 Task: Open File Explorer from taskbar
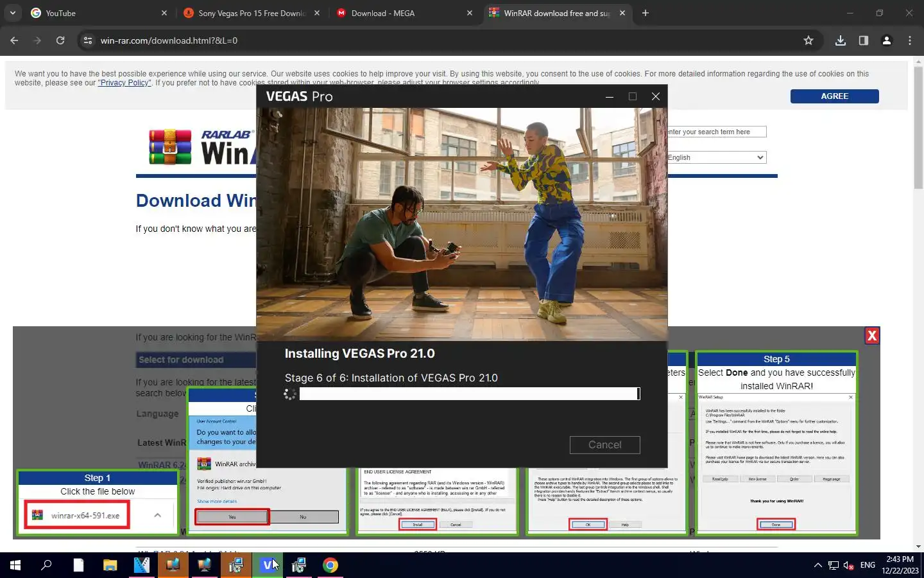pyautogui.click(x=110, y=565)
